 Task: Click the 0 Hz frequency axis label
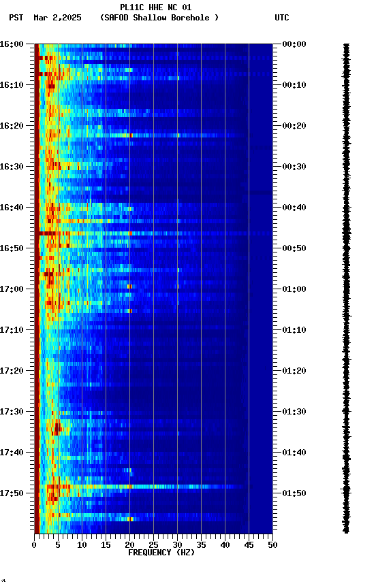34,545
